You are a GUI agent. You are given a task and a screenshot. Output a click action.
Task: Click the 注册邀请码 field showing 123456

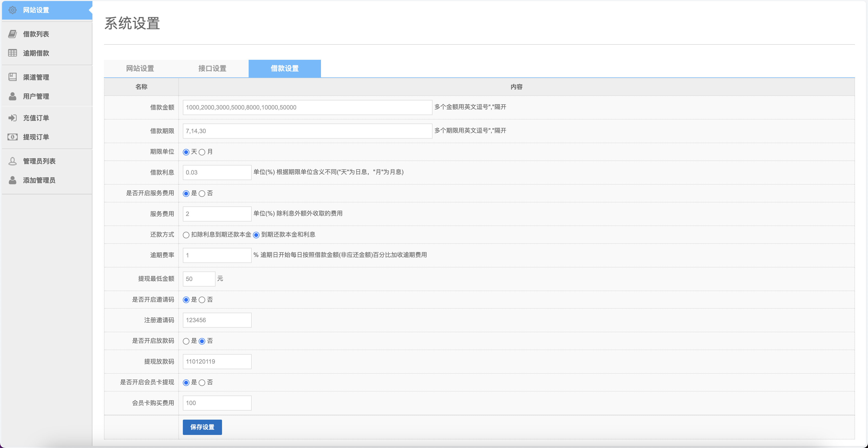(x=217, y=320)
